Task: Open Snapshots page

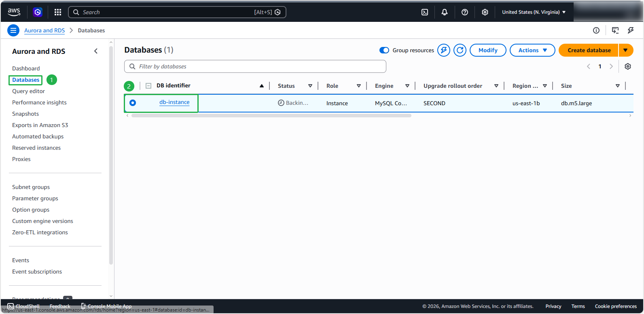Action: [25, 114]
